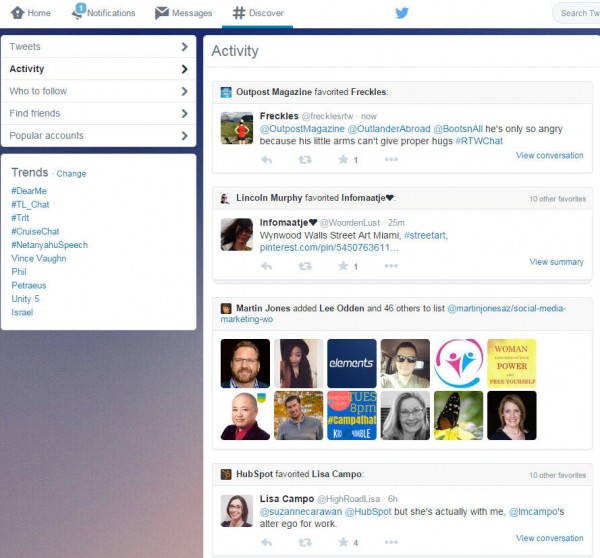Open the @suzannecarawan mention
The height and width of the screenshot is (558, 600).
[301, 512]
